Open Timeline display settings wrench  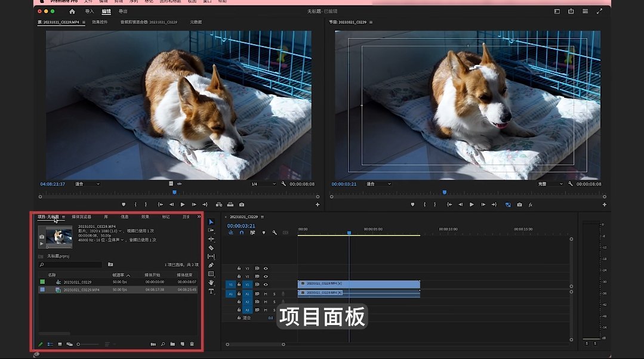275,233
